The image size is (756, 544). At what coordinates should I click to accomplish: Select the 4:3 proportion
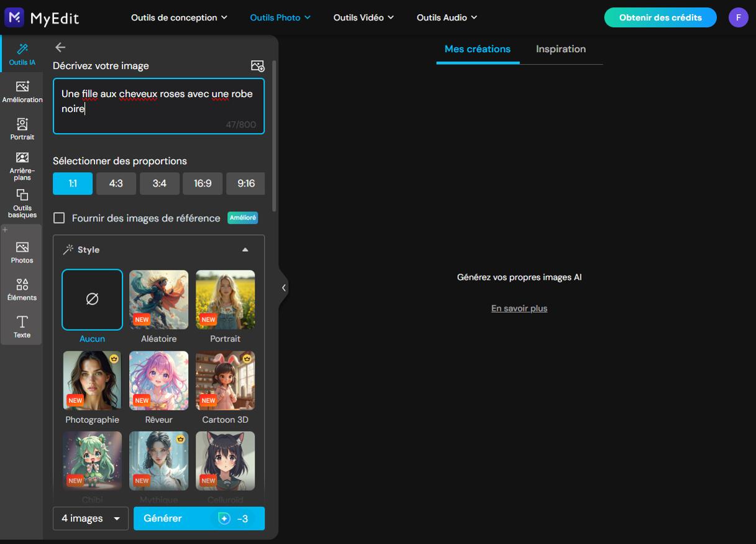pos(116,183)
